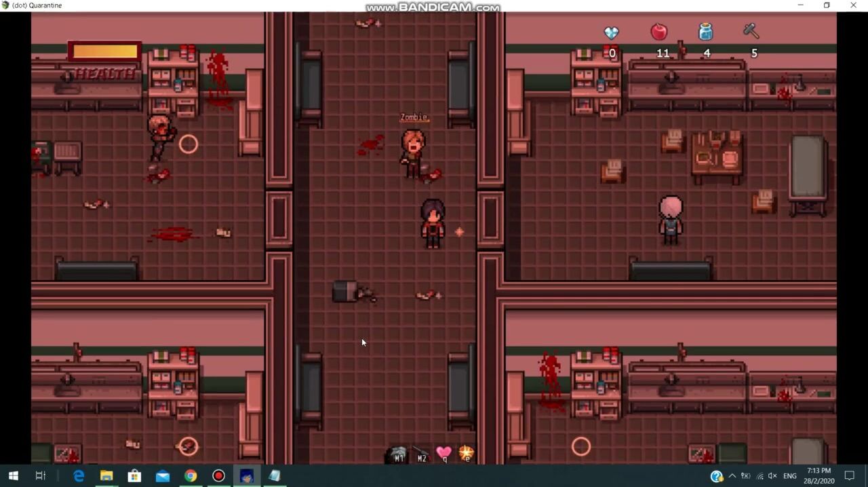Open File Explorer from taskbar
868x487 pixels.
[x=106, y=476]
